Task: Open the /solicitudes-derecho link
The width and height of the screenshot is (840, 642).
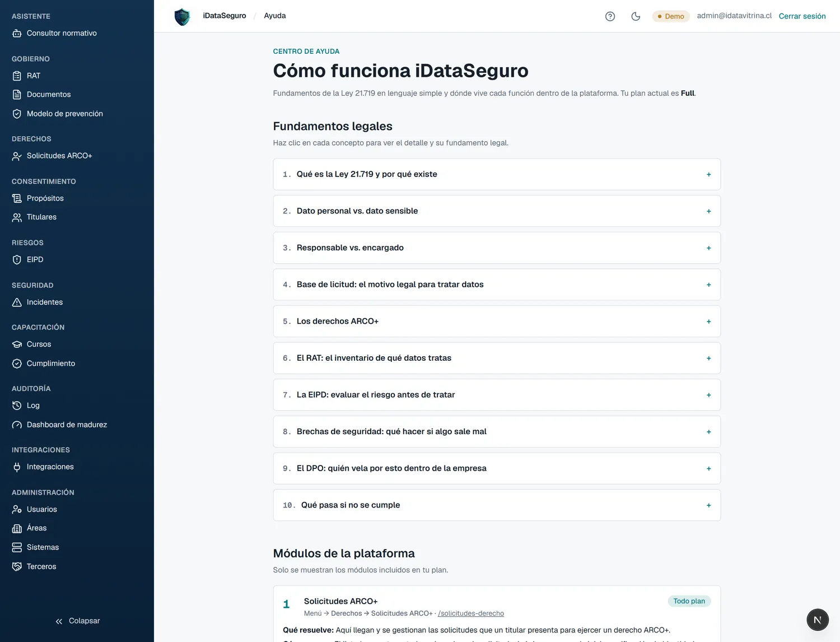Action: pos(471,613)
